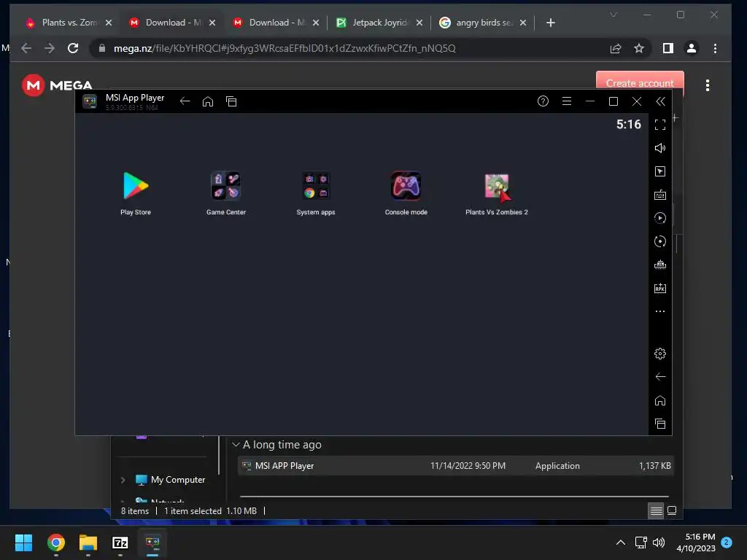Click MSI App Player taskbar icon
This screenshot has height=560, width=747.
[152, 542]
